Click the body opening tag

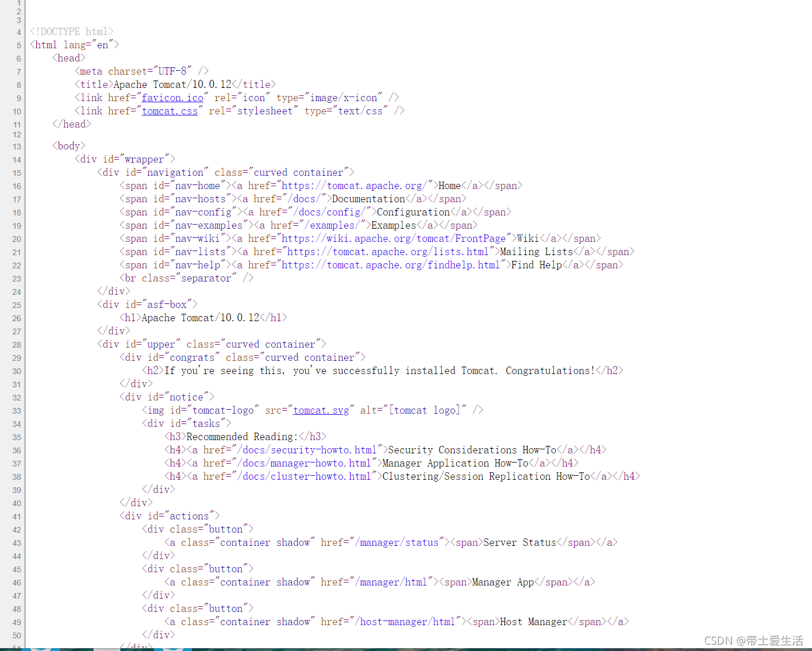pos(69,146)
